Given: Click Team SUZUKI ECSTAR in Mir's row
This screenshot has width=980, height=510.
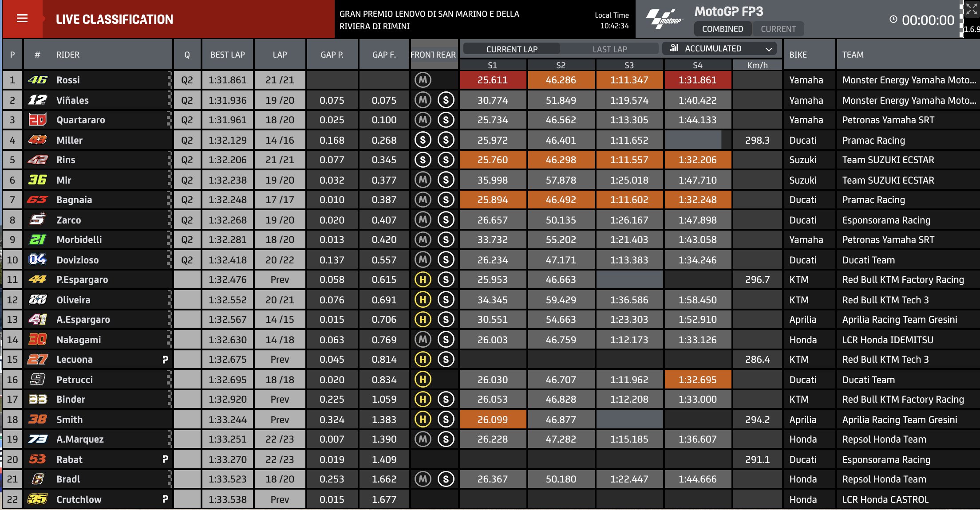Looking at the screenshot, I should [x=888, y=180].
